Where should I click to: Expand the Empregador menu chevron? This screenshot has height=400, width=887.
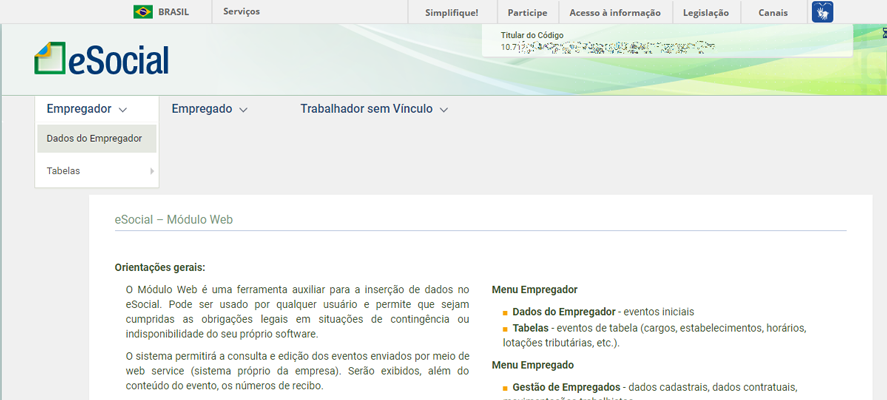(x=123, y=110)
